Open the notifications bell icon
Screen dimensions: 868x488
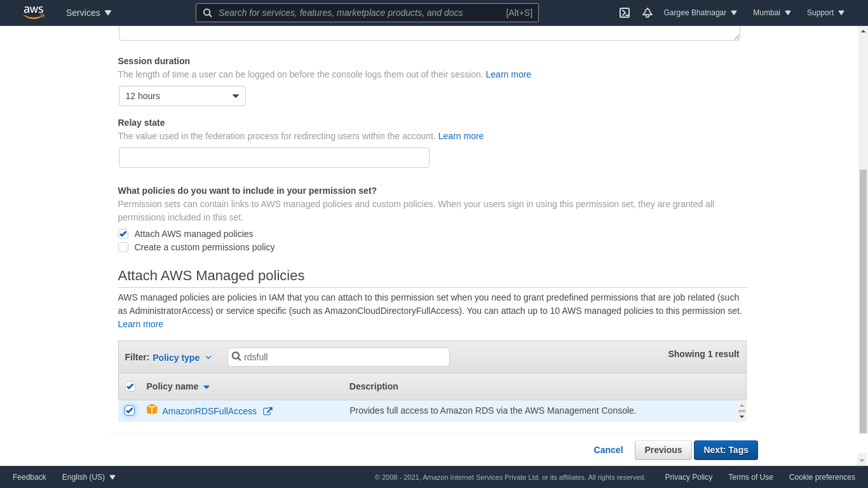[x=648, y=13]
